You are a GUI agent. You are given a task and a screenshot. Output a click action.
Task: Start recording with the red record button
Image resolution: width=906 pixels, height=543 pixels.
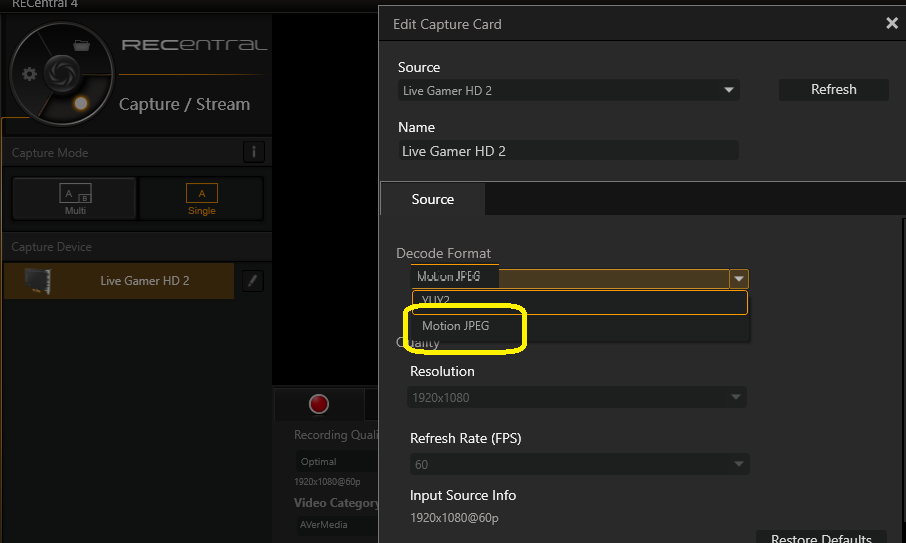[319, 404]
